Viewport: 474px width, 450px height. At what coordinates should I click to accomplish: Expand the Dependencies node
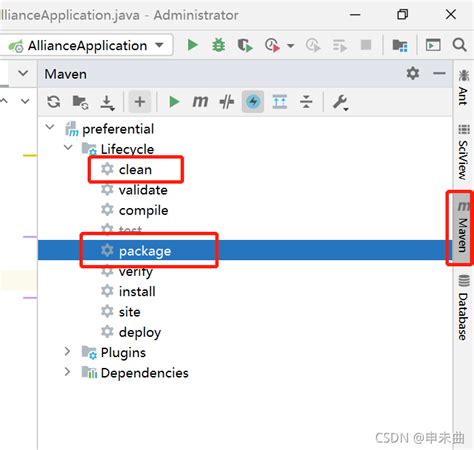point(67,372)
